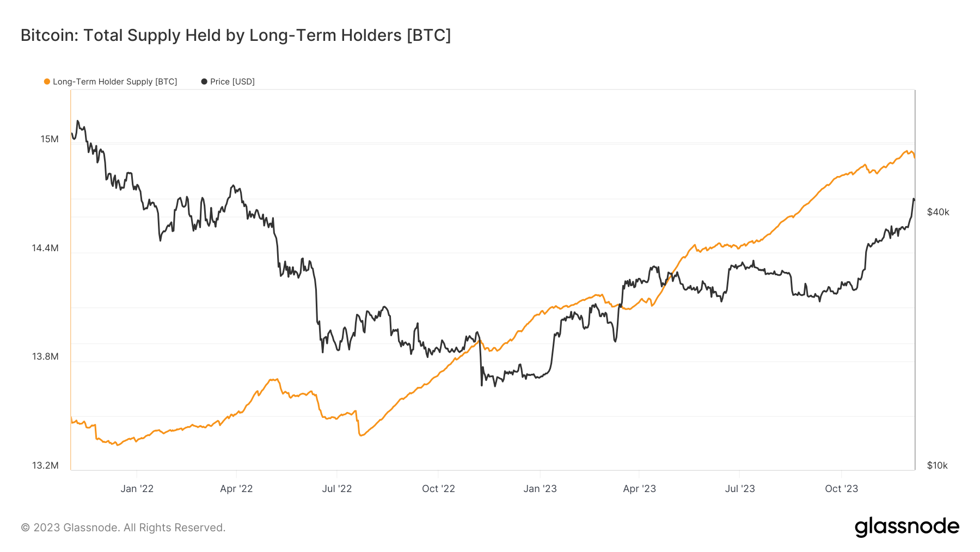Toggle the Price [USD] legend label
The height and width of the screenshot is (552, 980).
[x=232, y=82]
